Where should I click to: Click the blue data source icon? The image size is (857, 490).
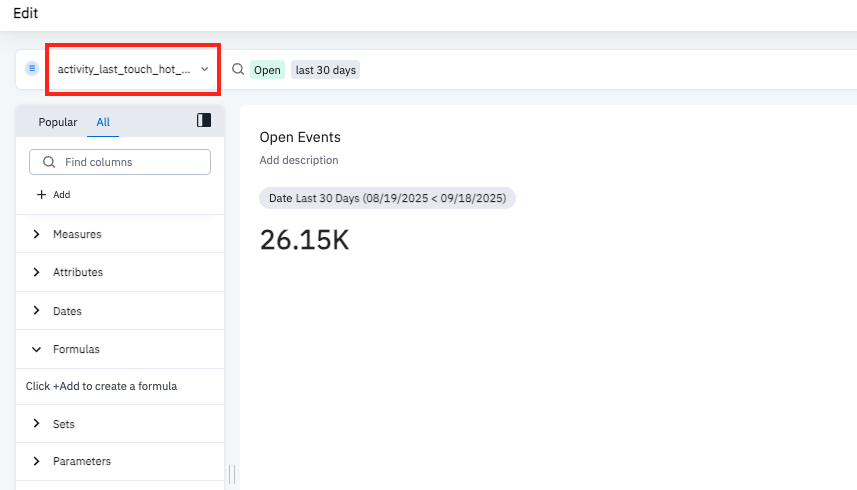[x=32, y=68]
